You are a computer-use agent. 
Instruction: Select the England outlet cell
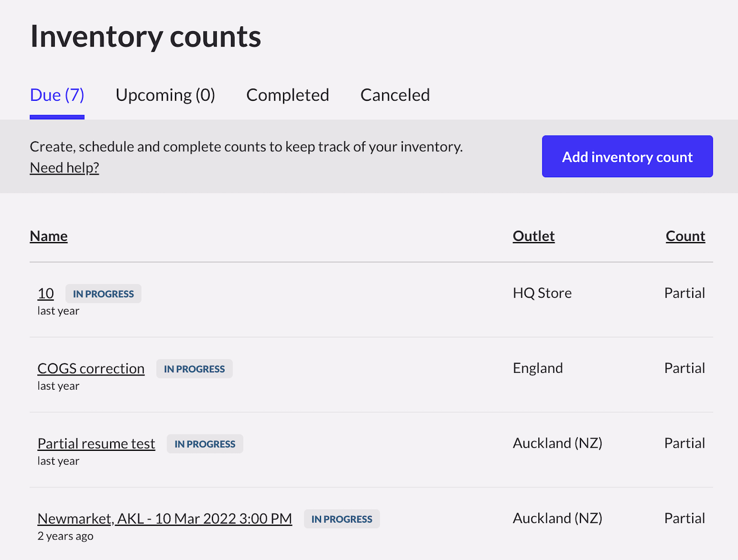(538, 368)
